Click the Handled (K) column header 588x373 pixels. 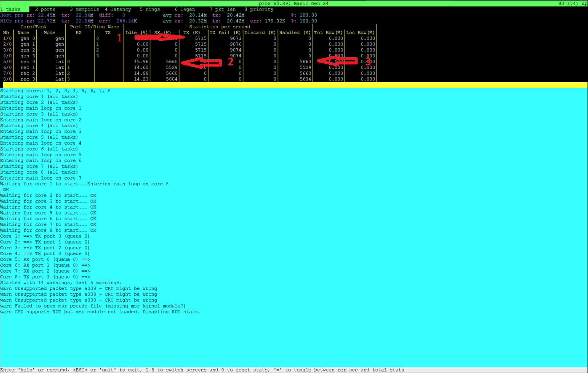(295, 33)
